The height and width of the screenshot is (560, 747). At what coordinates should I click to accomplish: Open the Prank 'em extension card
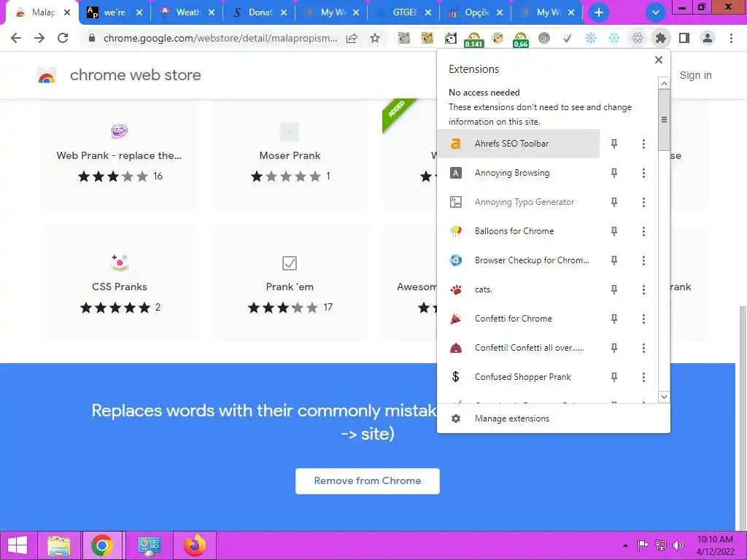(x=290, y=282)
